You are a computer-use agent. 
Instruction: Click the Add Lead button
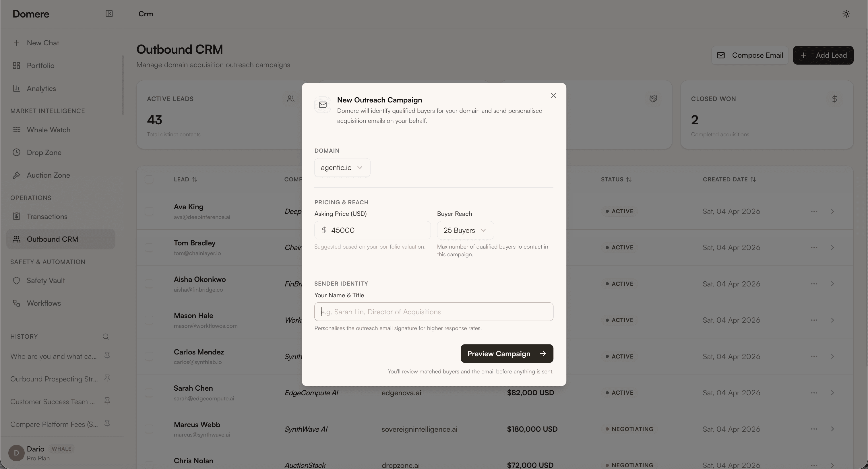click(x=823, y=55)
